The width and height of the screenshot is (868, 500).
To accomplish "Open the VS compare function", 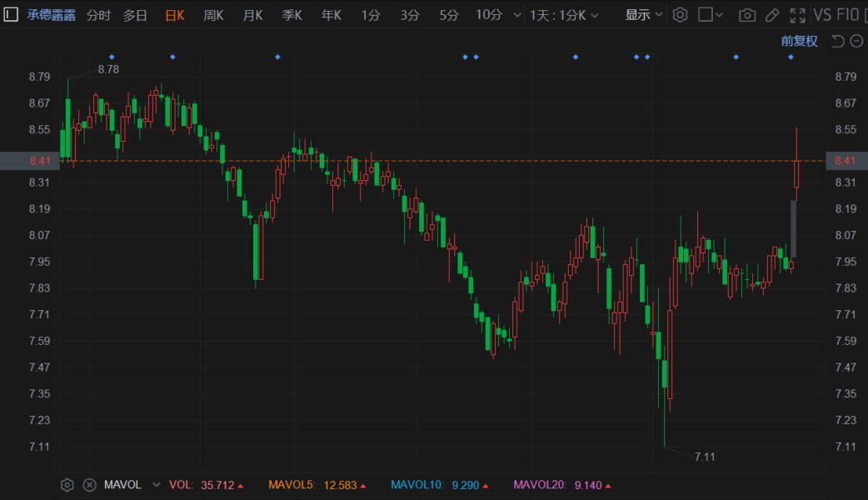I will 822,15.
